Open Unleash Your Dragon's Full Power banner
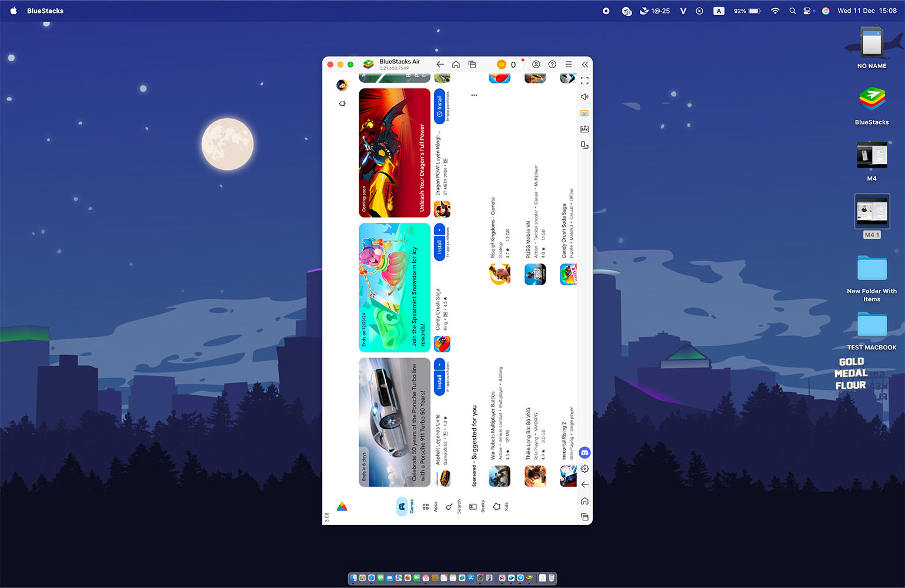This screenshot has height=588, width=905. coord(395,153)
